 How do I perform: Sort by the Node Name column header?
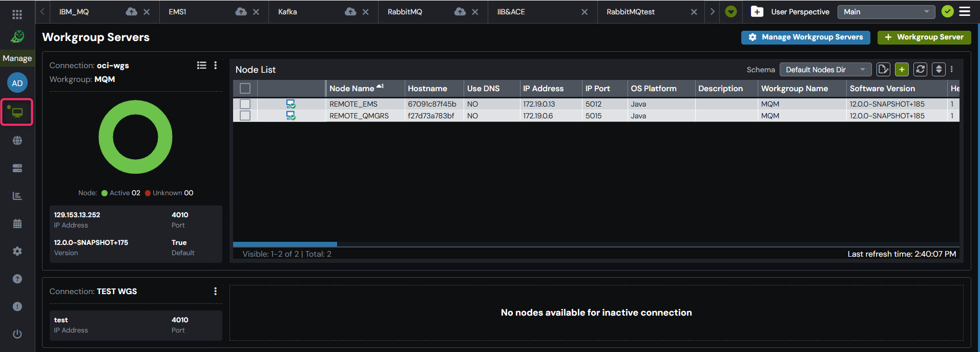click(x=365, y=89)
